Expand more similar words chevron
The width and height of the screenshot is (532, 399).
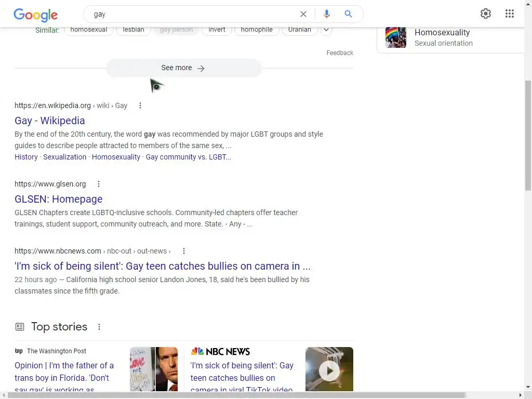coord(326,30)
